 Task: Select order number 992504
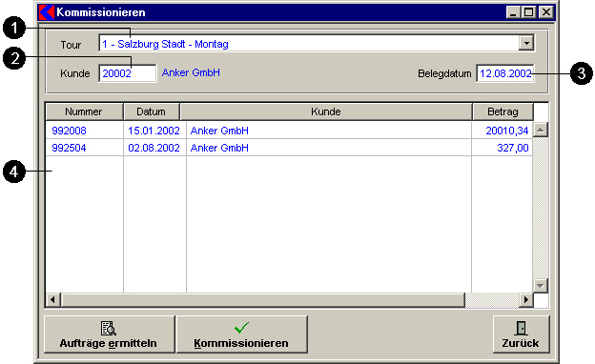(69, 148)
